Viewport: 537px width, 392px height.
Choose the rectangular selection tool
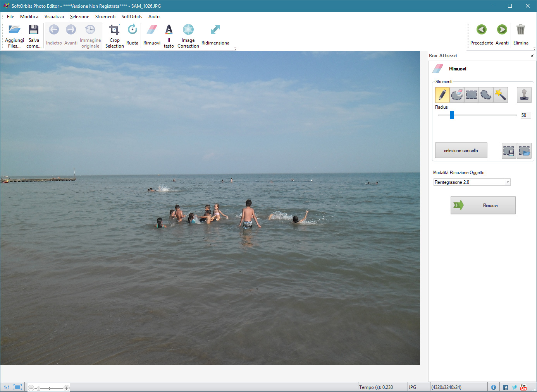(x=472, y=95)
